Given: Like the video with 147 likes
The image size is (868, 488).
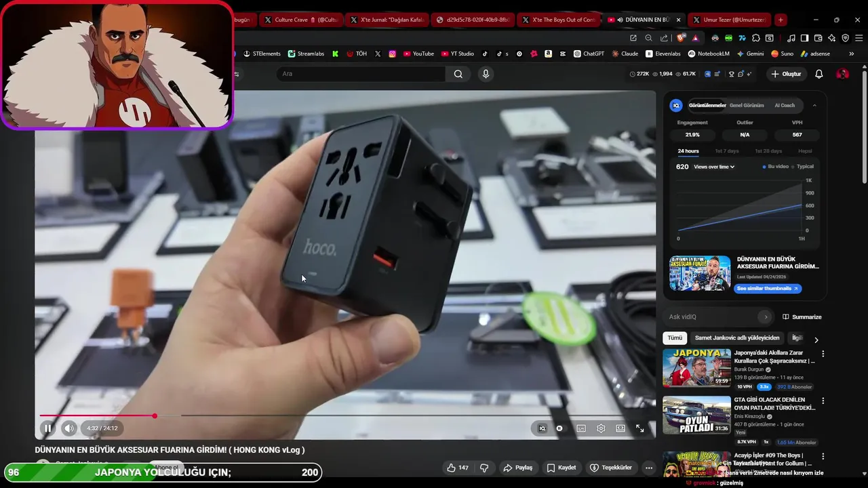Looking at the screenshot, I should click(458, 468).
